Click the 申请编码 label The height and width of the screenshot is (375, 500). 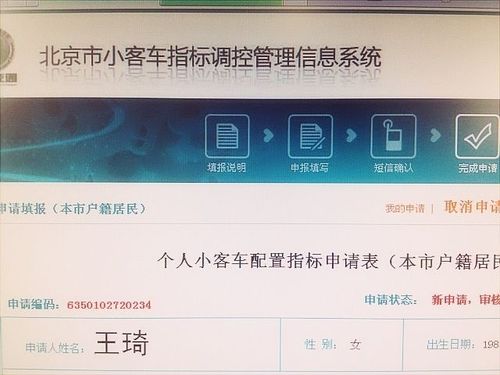(33, 304)
